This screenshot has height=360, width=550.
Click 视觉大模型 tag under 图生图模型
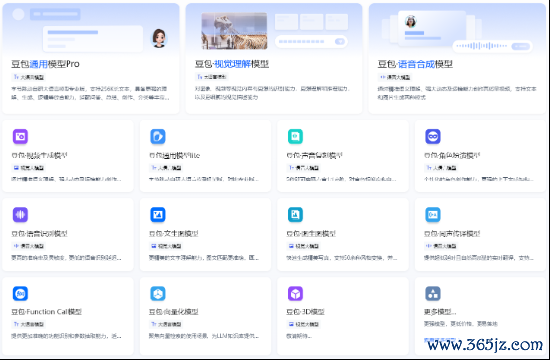[304, 246]
